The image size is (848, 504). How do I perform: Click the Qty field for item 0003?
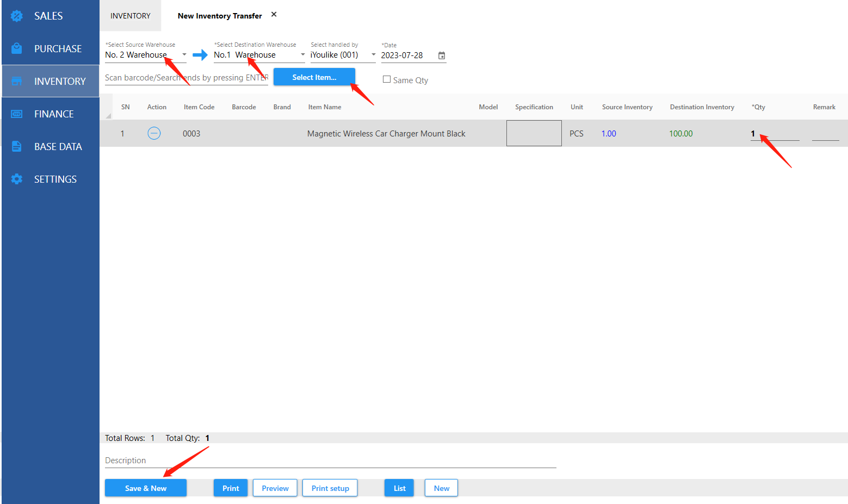tap(774, 134)
